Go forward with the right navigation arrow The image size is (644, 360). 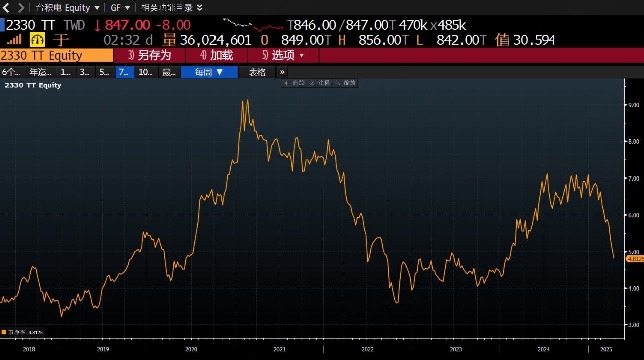[x=21, y=8]
